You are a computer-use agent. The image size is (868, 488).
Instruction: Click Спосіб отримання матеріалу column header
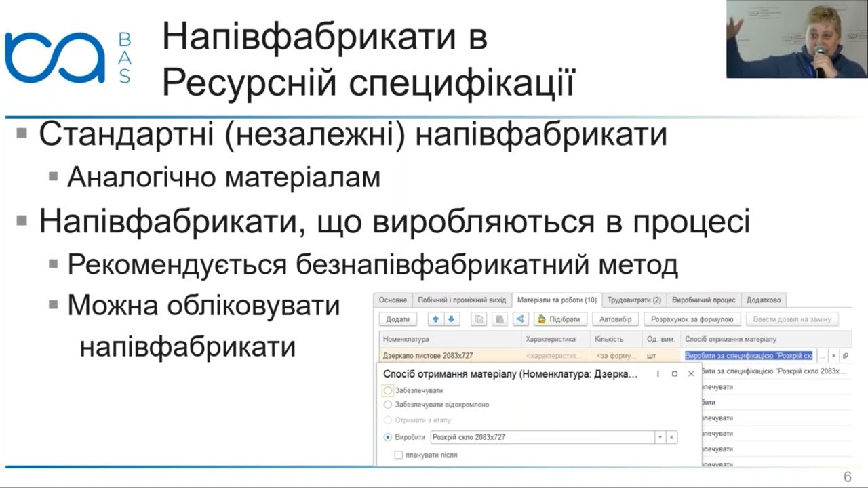click(766, 339)
